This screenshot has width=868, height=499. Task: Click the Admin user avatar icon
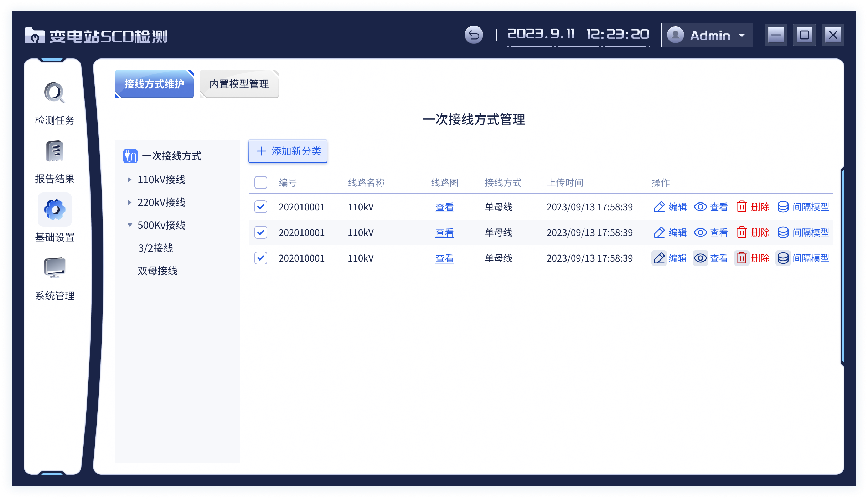pyautogui.click(x=675, y=35)
